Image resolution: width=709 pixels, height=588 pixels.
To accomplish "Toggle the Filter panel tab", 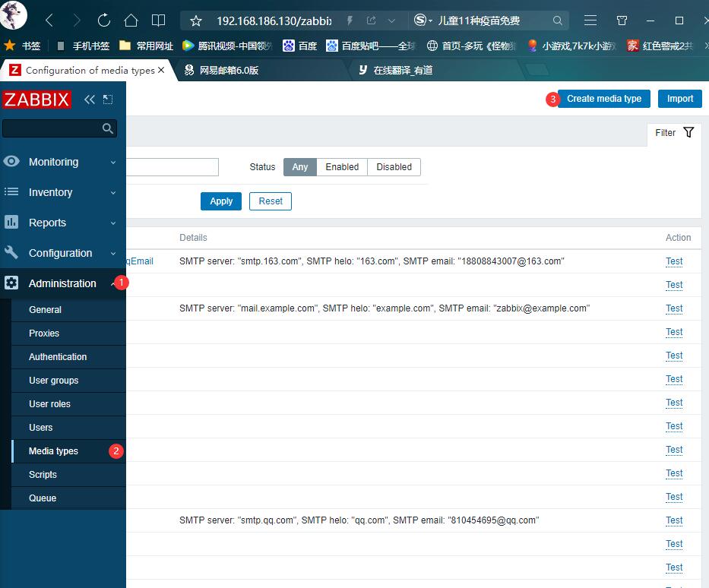I will [674, 133].
